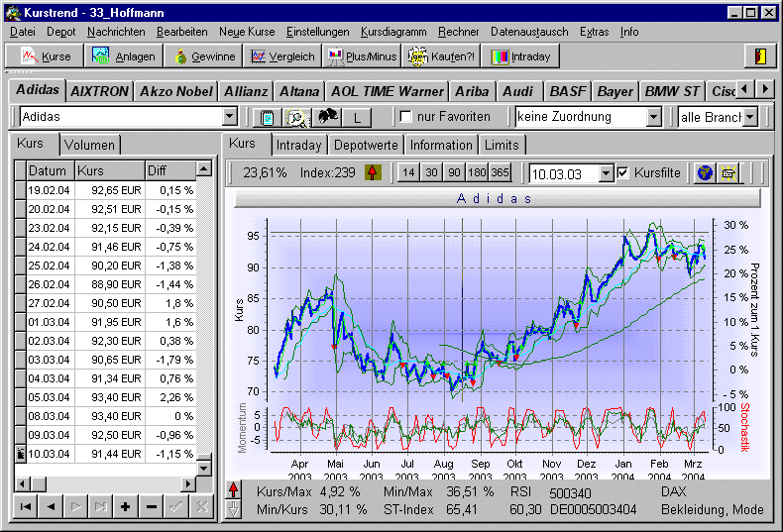
Task: Set the chart range to 365 days
Action: 500,172
